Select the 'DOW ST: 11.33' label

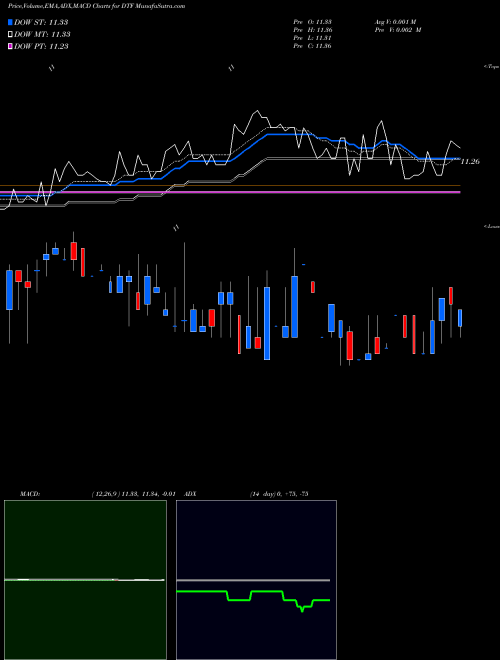coord(41,22)
